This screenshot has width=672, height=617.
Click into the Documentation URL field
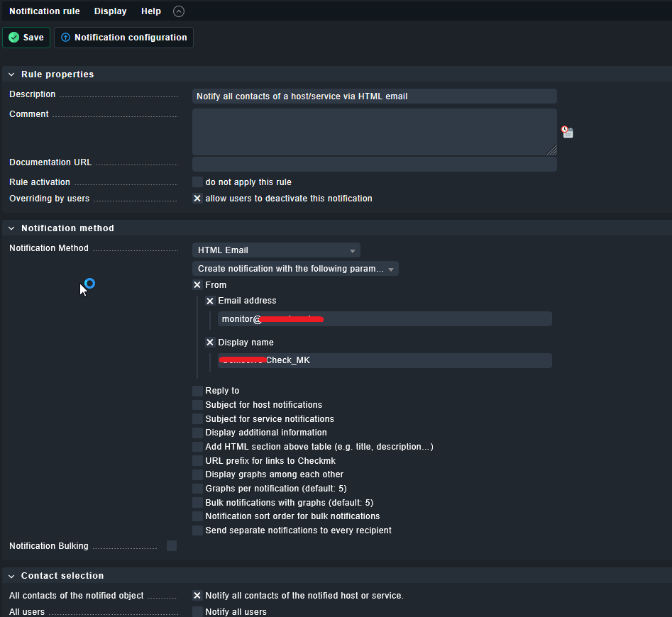coord(374,164)
